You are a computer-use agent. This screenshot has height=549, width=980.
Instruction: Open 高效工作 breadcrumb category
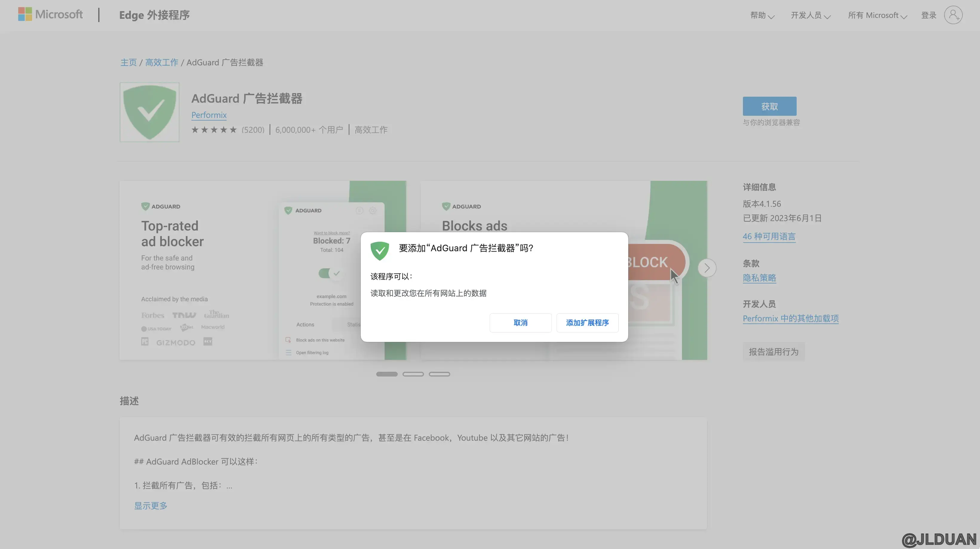(x=162, y=62)
